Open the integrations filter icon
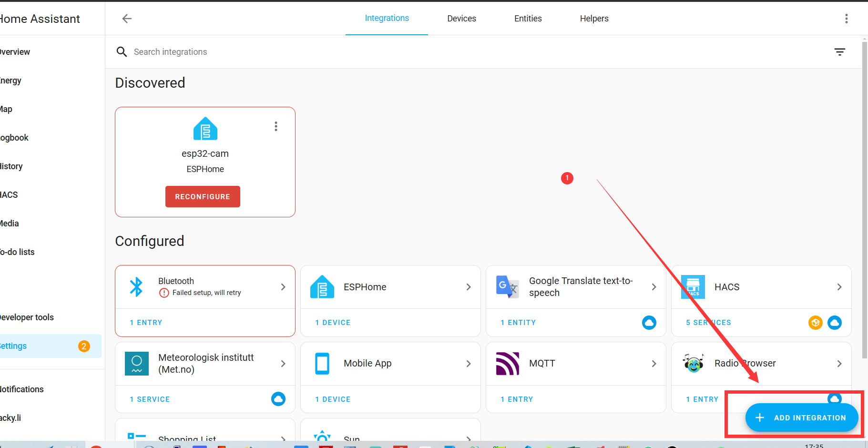This screenshot has width=868, height=448. point(839,52)
